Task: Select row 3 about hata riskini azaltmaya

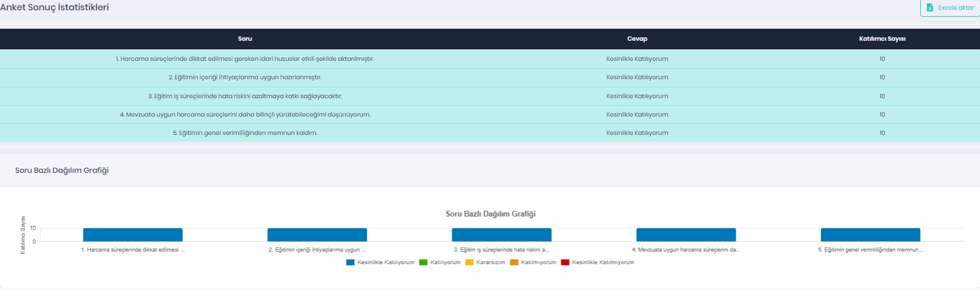Action: click(x=490, y=96)
